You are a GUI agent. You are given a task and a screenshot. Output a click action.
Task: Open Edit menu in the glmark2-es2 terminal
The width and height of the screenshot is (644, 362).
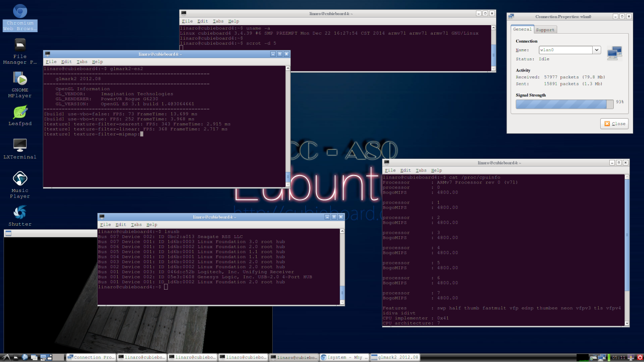(66, 62)
